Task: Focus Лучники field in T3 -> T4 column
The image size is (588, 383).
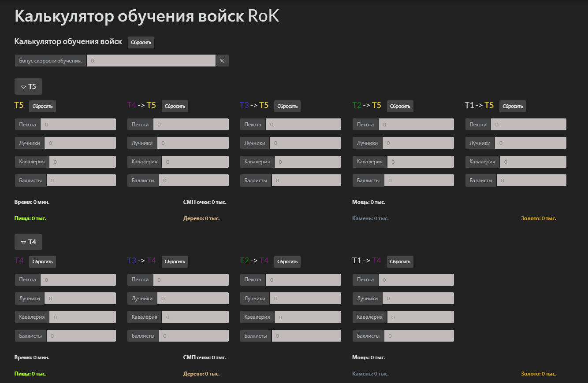Action: pos(193,298)
